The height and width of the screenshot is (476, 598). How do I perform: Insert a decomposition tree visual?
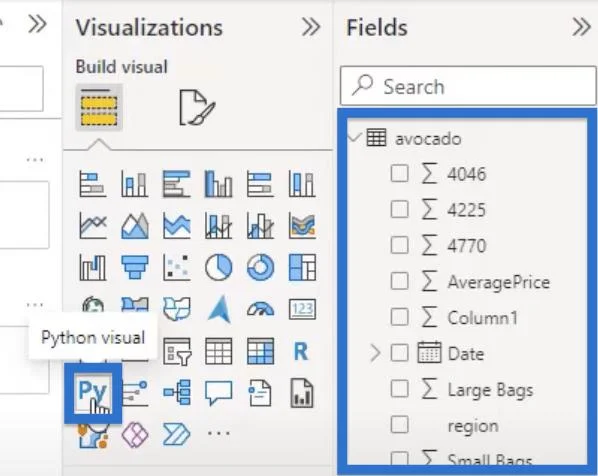click(x=177, y=393)
